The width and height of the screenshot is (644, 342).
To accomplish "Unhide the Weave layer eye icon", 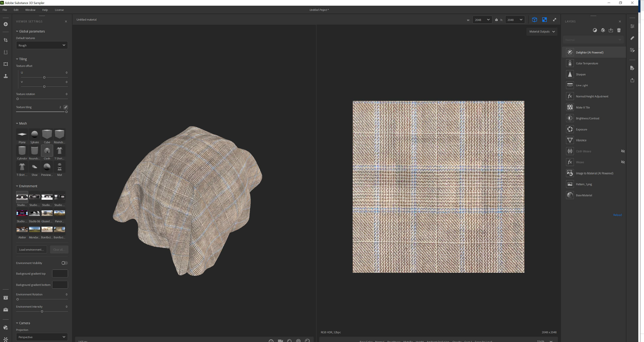I will pos(623,162).
